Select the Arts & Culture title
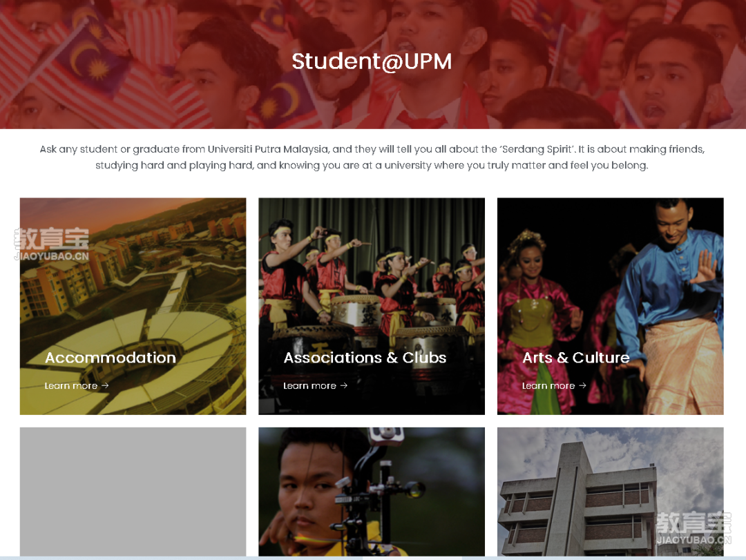Image resolution: width=746 pixels, height=560 pixels. 575,357
